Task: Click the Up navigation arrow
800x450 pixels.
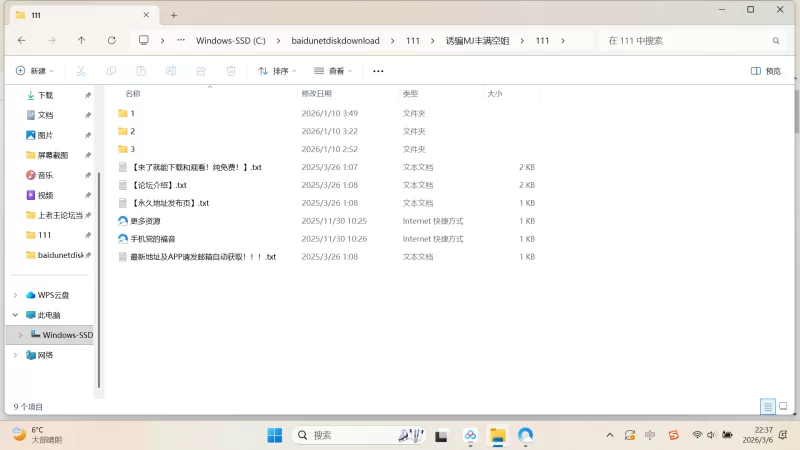Action: click(x=81, y=41)
